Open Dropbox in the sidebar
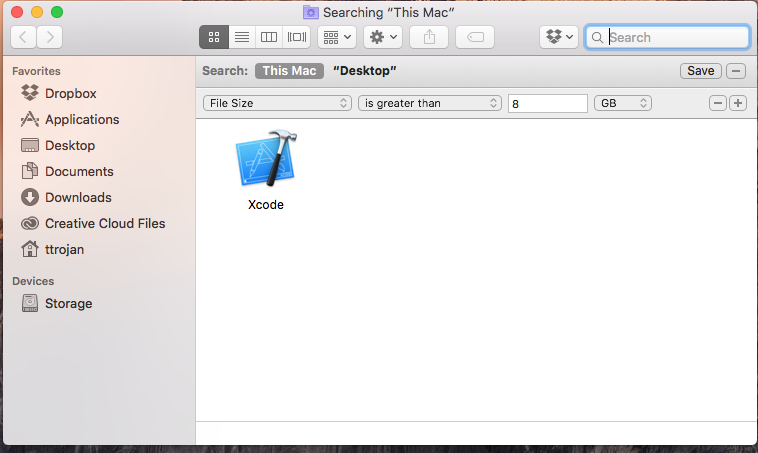Image resolution: width=758 pixels, height=453 pixels. pos(70,93)
